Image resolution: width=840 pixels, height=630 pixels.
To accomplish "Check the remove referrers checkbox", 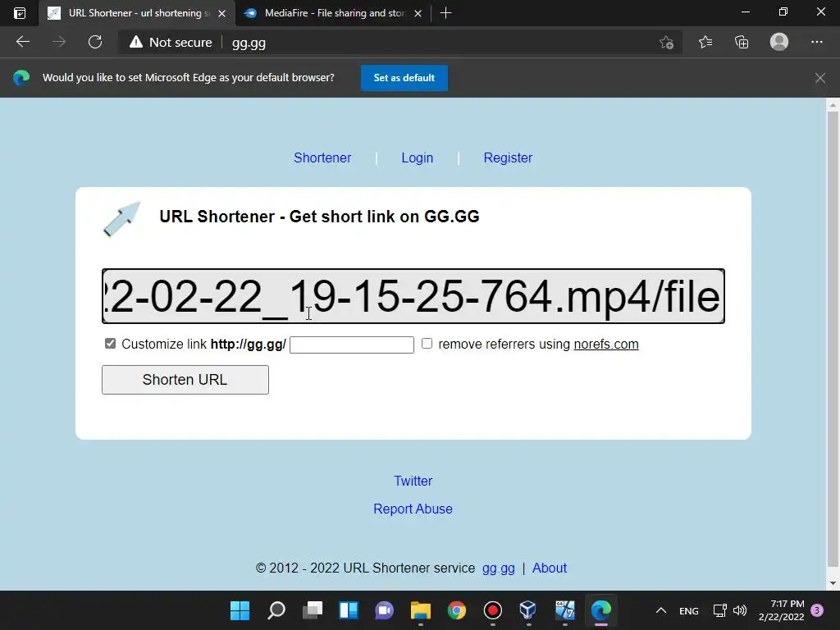I will 427,344.
